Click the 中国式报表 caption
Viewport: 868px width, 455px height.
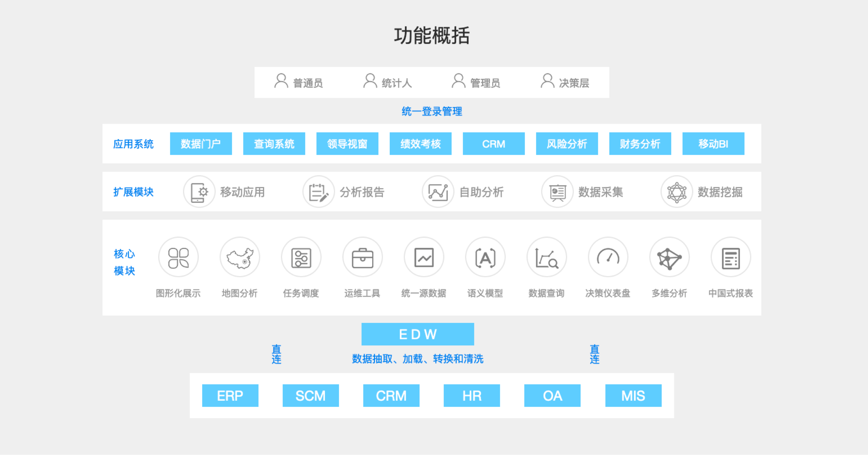click(x=730, y=293)
